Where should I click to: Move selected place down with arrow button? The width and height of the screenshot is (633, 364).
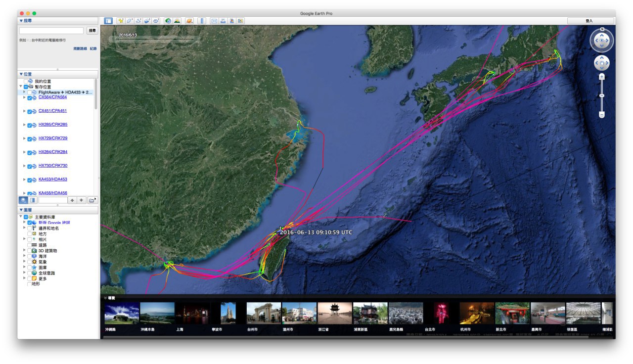81,200
